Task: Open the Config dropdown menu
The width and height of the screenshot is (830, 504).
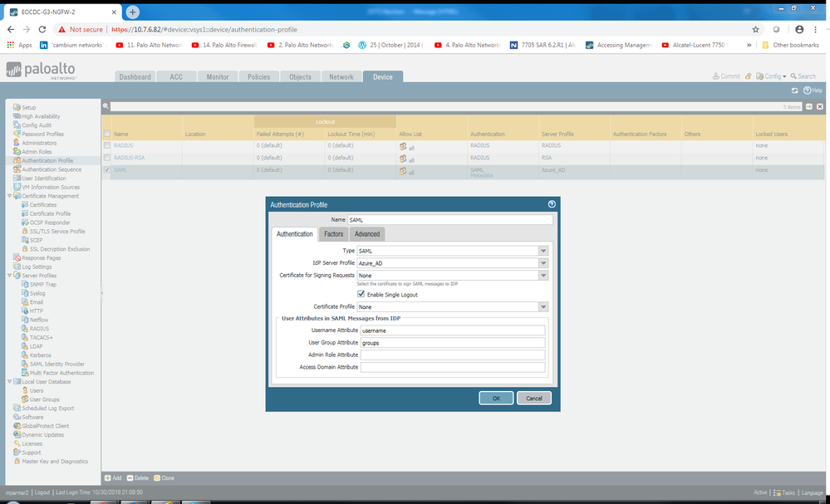Action: click(771, 76)
